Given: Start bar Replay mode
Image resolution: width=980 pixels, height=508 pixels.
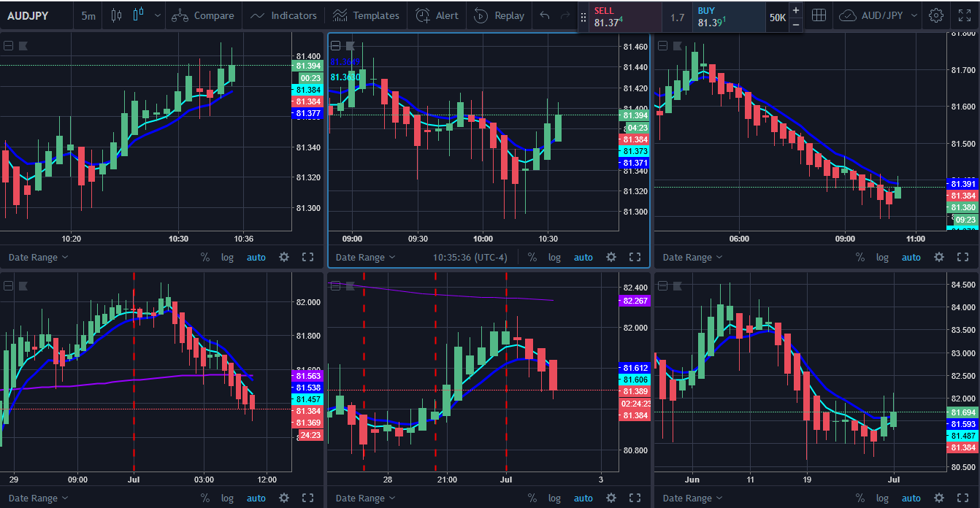Looking at the screenshot, I should tap(499, 15).
